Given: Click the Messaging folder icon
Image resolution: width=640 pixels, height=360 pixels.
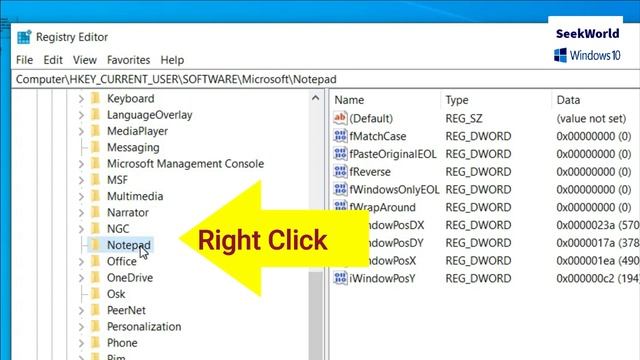Looking at the screenshot, I should [96, 147].
